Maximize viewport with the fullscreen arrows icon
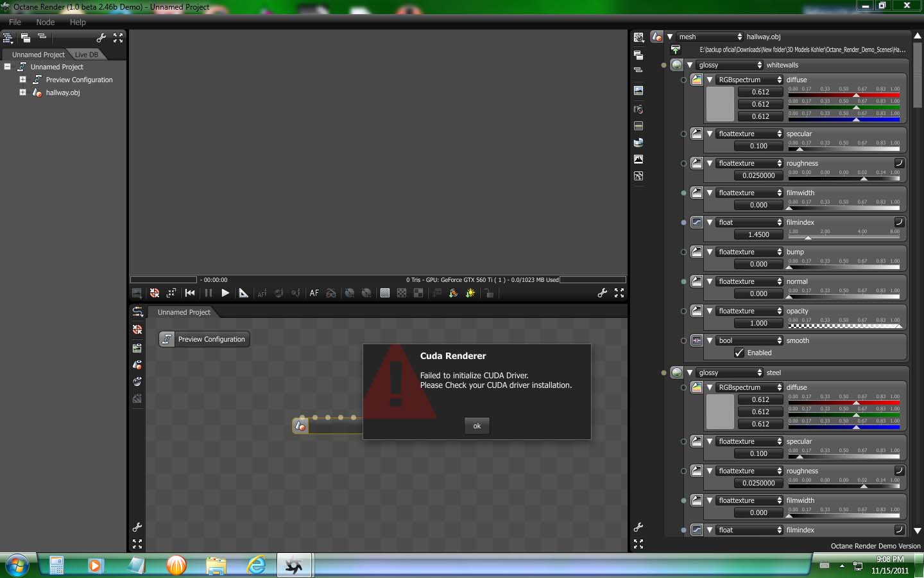Viewport: 924px width, 578px height. pos(619,293)
